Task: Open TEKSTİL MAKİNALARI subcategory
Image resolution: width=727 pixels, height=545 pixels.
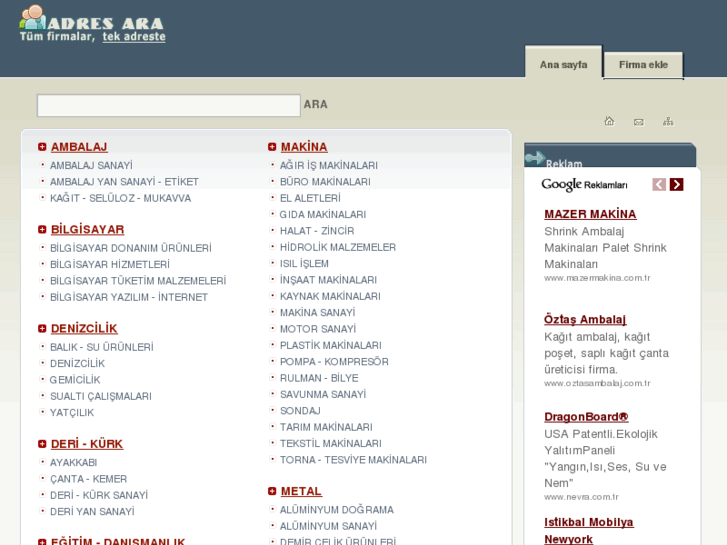Action: pos(331,443)
